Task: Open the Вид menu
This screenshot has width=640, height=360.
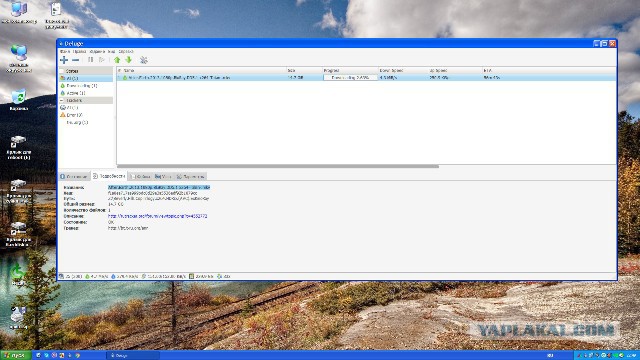Action: tap(111, 51)
